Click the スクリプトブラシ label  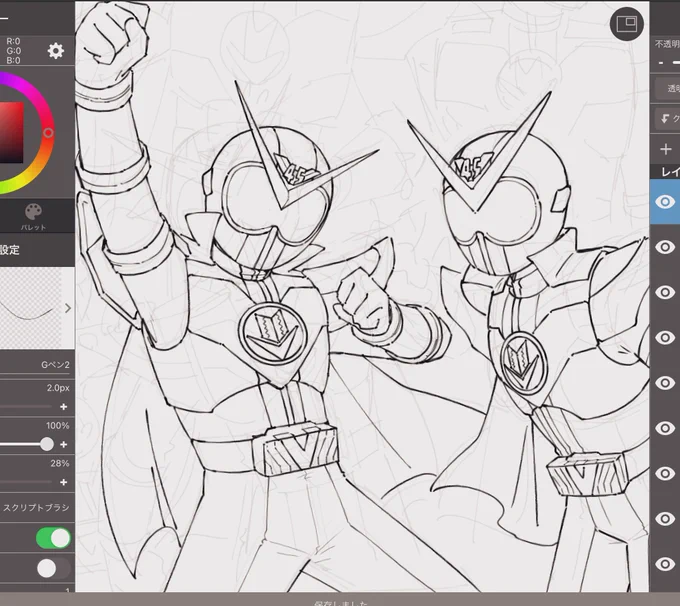coord(36,508)
